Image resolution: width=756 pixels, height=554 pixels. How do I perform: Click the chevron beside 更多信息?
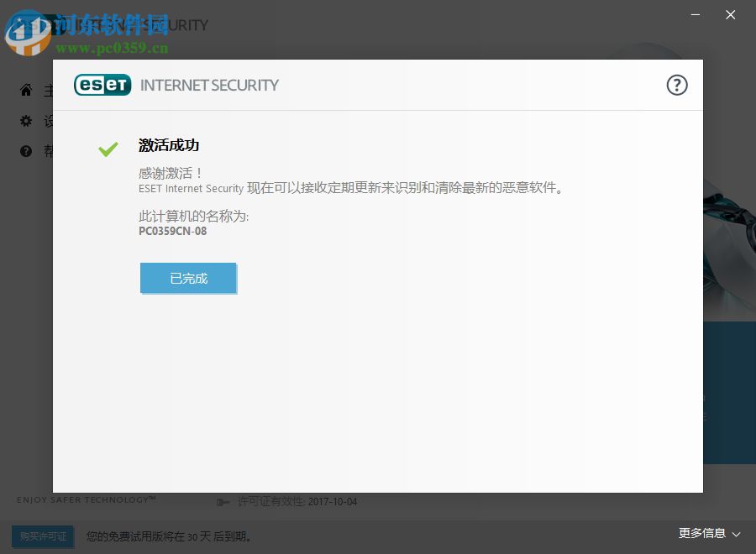[736, 535]
